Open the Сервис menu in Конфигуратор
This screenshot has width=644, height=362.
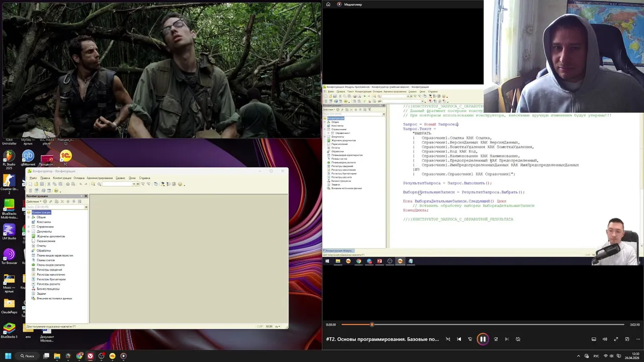tap(120, 178)
